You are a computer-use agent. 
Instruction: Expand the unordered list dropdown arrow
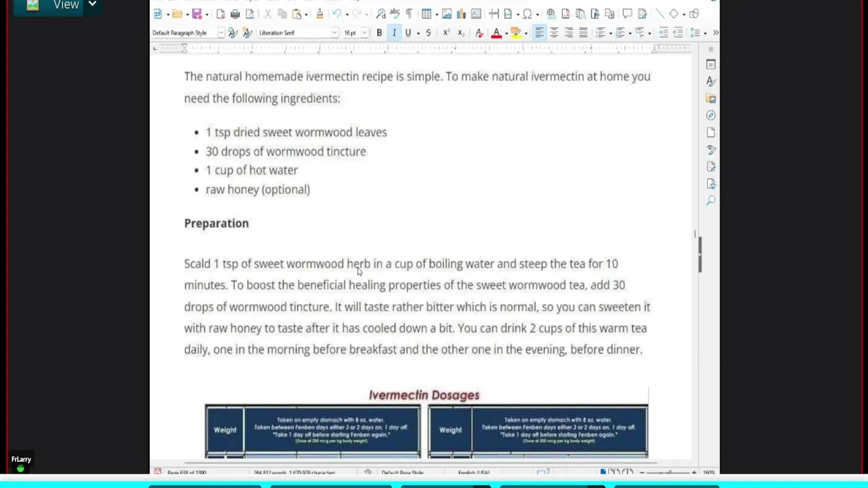coord(610,33)
